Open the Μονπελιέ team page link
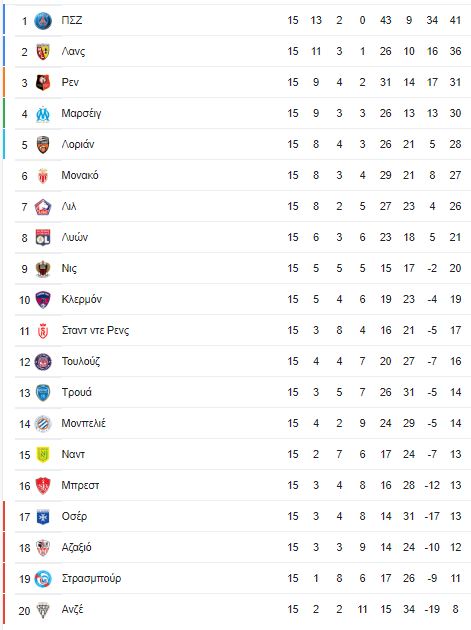The width and height of the screenshot is (471, 630). (84, 423)
